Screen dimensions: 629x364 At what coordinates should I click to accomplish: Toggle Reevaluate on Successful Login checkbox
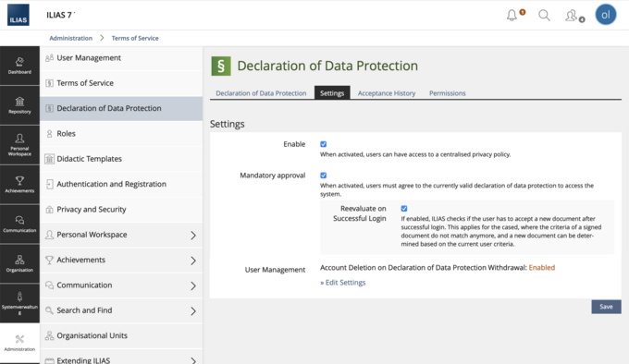404,209
